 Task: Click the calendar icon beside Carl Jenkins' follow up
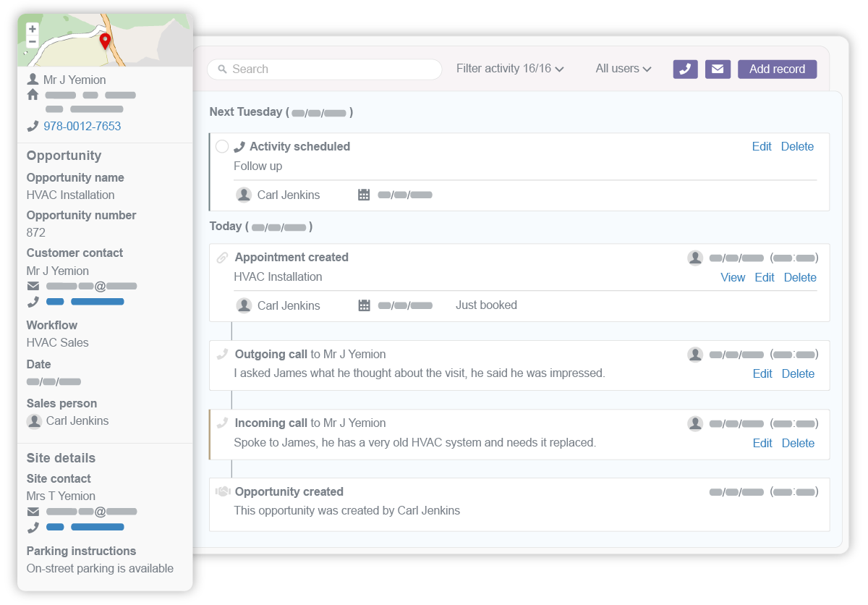(363, 194)
